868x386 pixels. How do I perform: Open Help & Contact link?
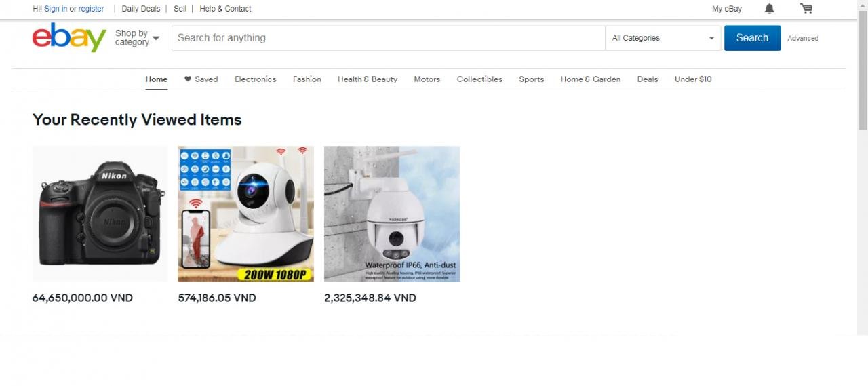[225, 9]
